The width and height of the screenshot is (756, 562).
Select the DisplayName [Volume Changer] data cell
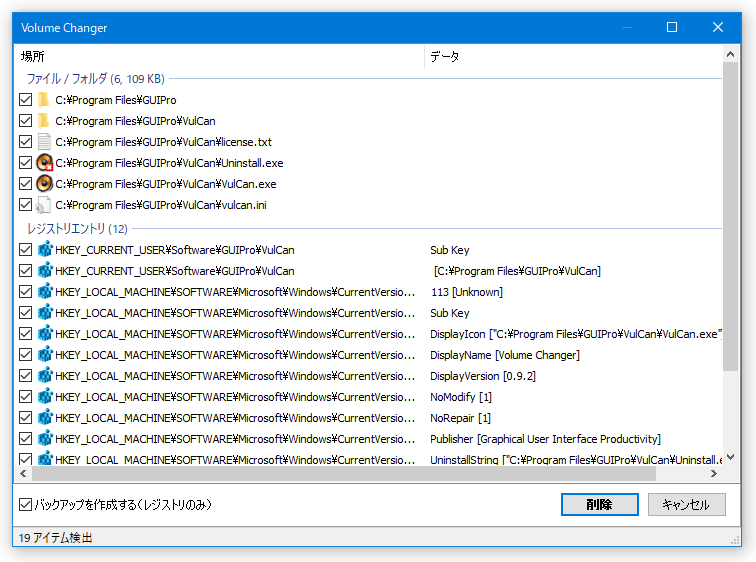coord(505,355)
